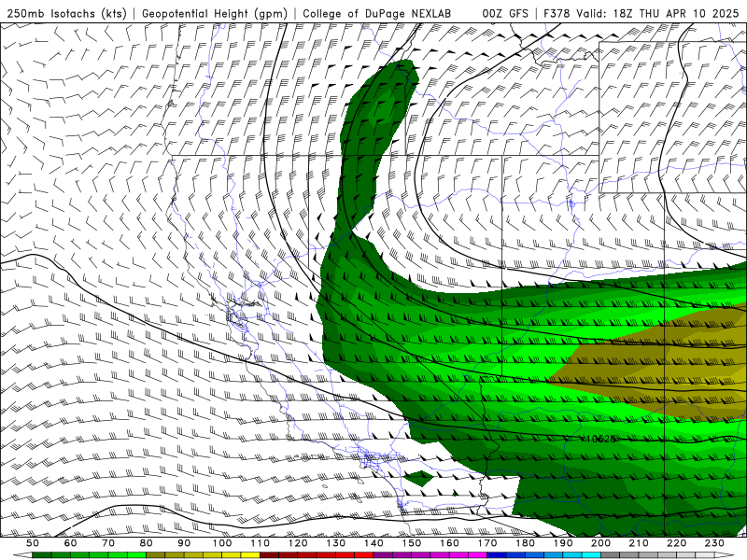The height and width of the screenshot is (560, 747).
Task: Pick the dark red swatch just after 110
Action: tap(269, 555)
